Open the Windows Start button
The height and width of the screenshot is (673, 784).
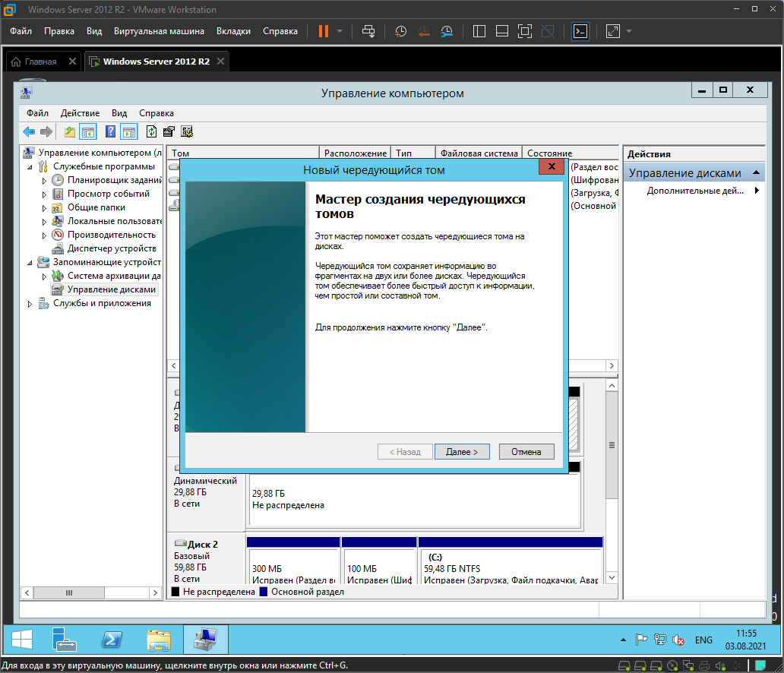pyautogui.click(x=22, y=640)
